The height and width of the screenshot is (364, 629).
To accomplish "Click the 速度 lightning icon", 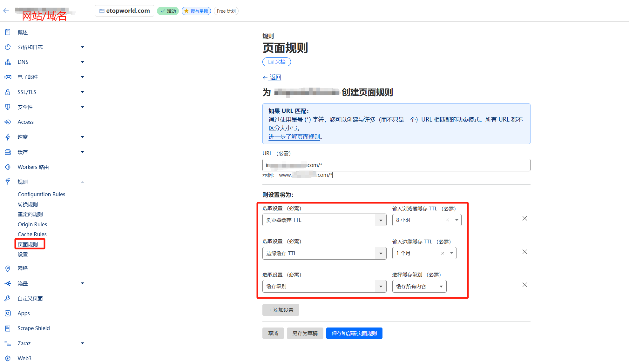I will pyautogui.click(x=8, y=137).
